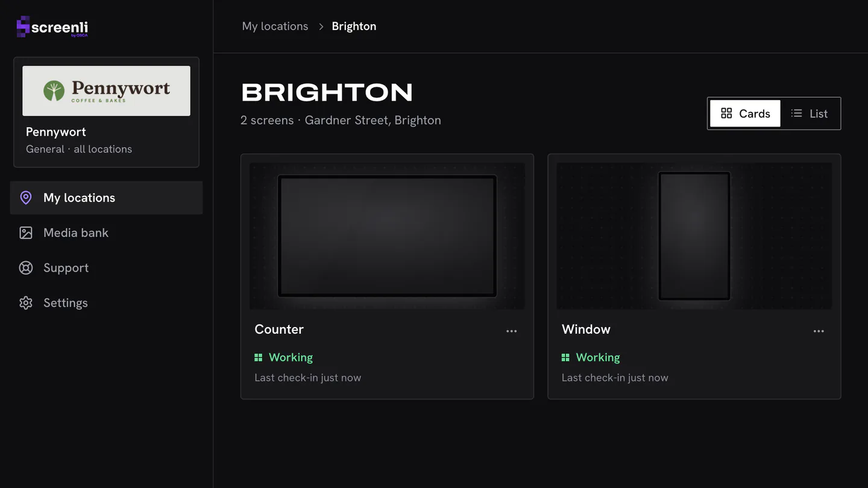Click the BRIGHTON page heading
The height and width of the screenshot is (488, 868).
coord(327,92)
